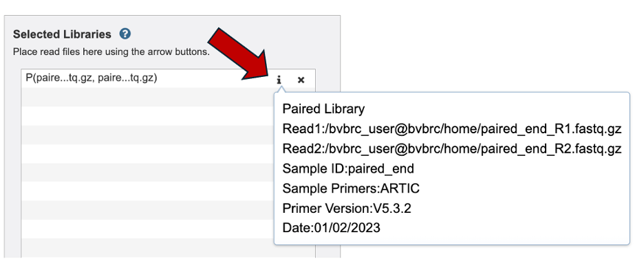Click the info icon on paired library row
This screenshot has width=644, height=261.
pyautogui.click(x=279, y=80)
